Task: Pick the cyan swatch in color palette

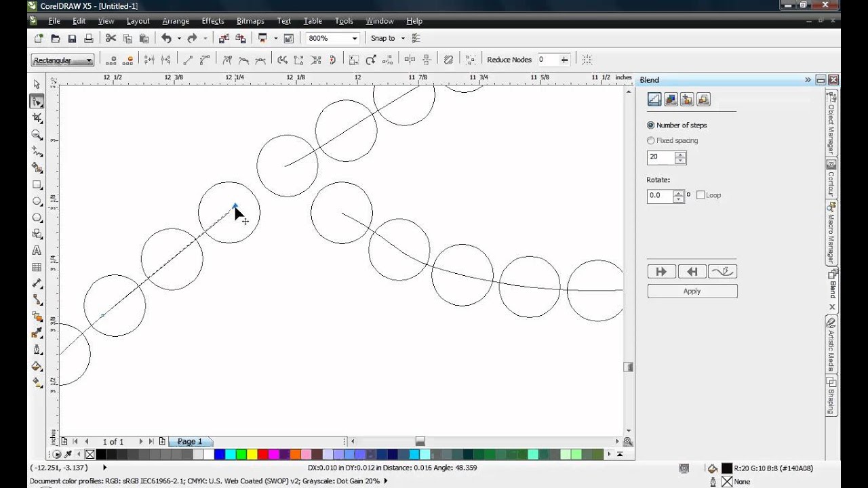Action: click(x=231, y=455)
